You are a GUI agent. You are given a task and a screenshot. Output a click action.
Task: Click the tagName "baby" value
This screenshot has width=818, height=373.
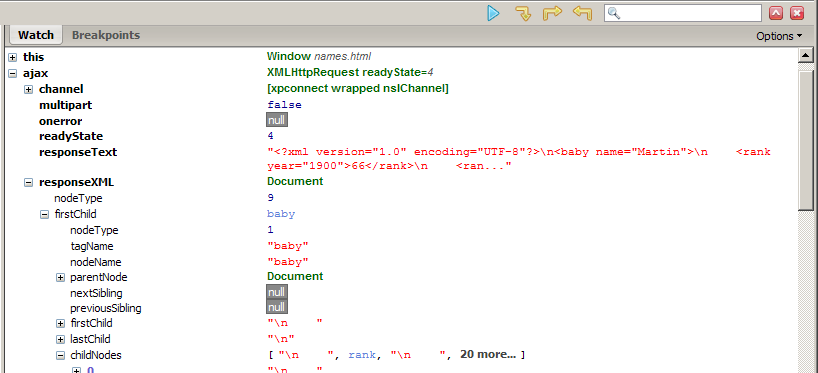(288, 246)
